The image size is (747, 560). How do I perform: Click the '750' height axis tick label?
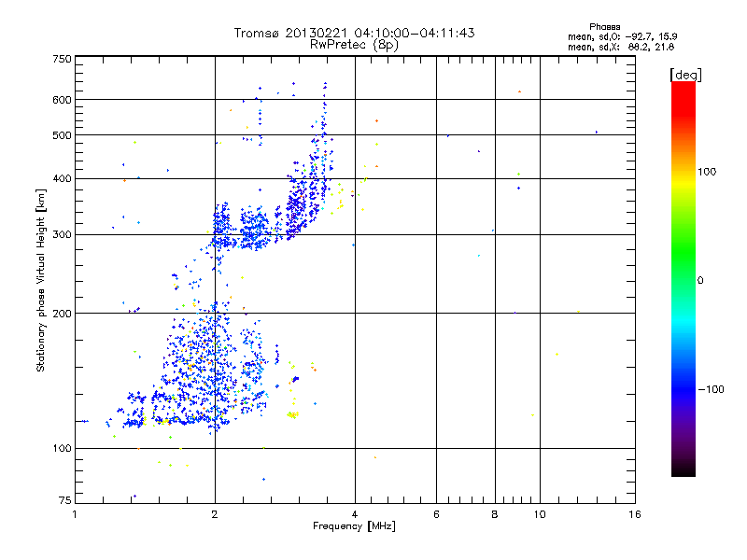[x=62, y=59]
